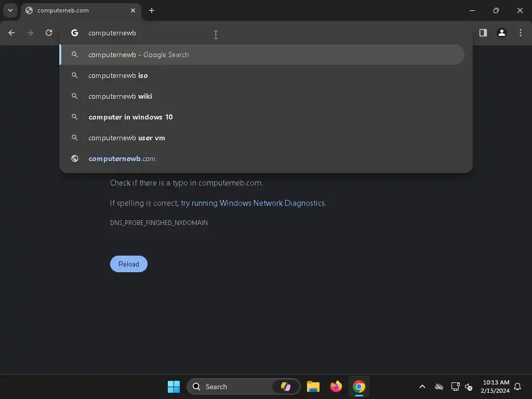Image resolution: width=532 pixels, height=399 pixels.
Task: Reload the page with the refresh icon
Action: pyautogui.click(x=49, y=33)
